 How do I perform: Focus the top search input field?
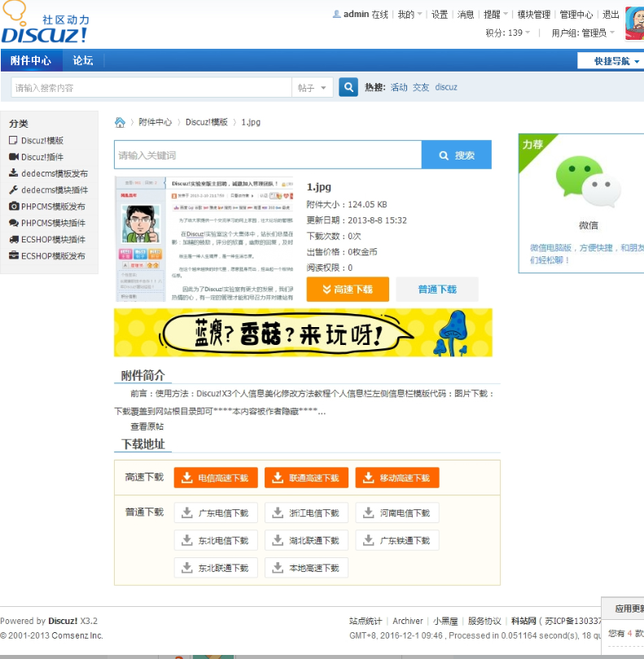[151, 87]
